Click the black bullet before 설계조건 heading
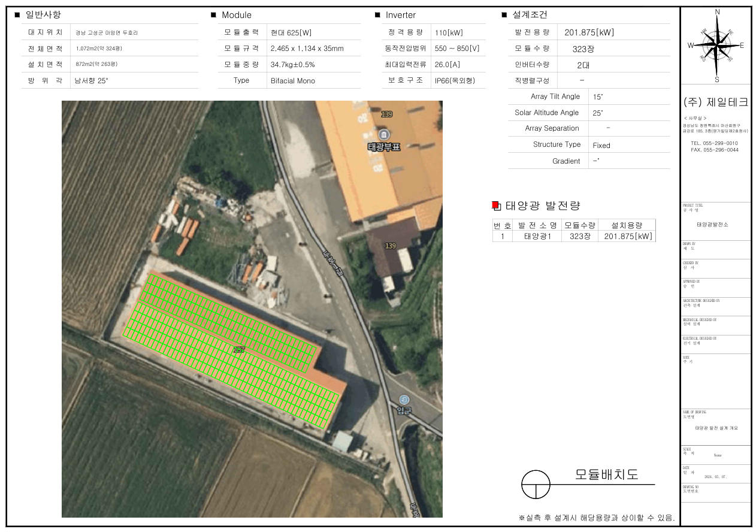 click(504, 15)
